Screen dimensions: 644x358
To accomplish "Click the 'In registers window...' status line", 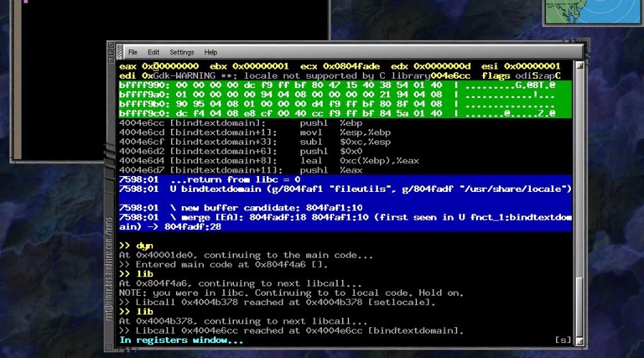I will coord(181,340).
